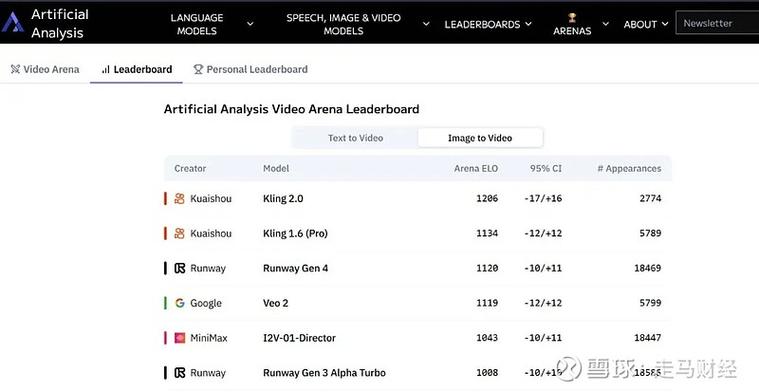759x392 pixels.
Task: Click the Kuaishou logo beside Kling 2.0
Action: [x=180, y=198]
